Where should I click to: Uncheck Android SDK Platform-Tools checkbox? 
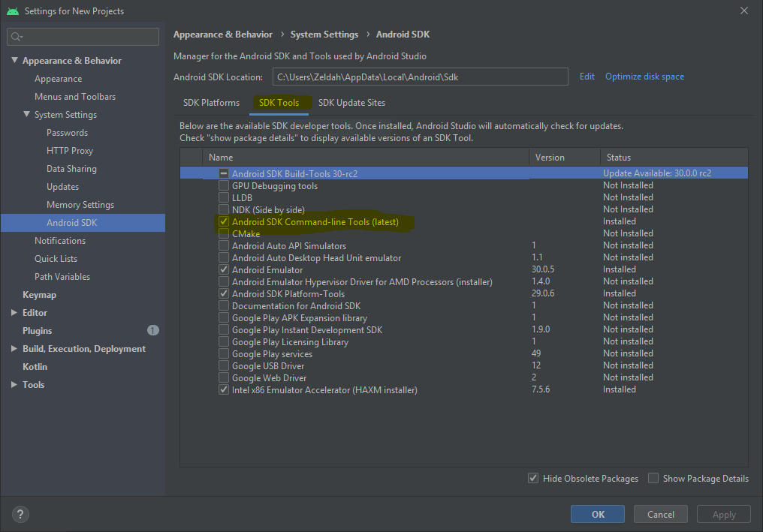223,293
